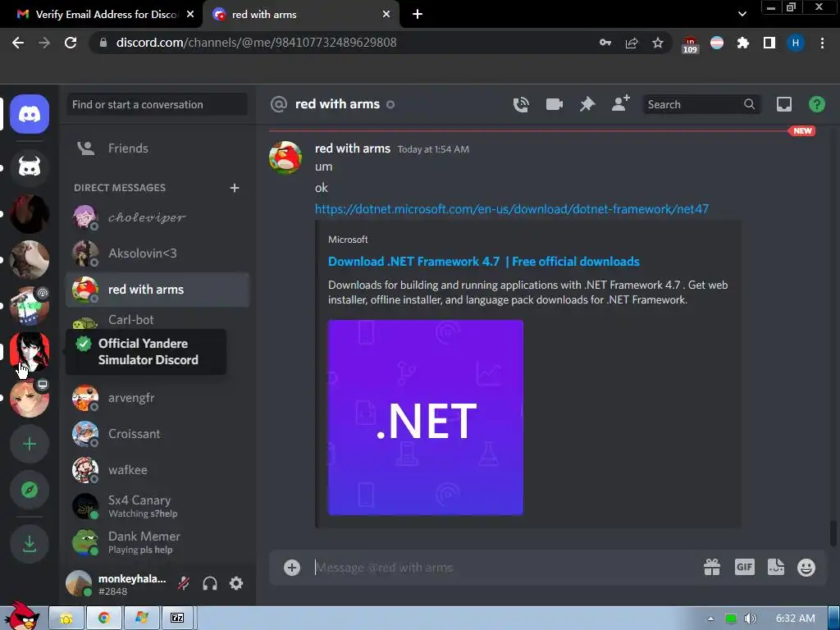Click red with arms avatar in chat
Screen dimensions: 840x630
(285, 157)
